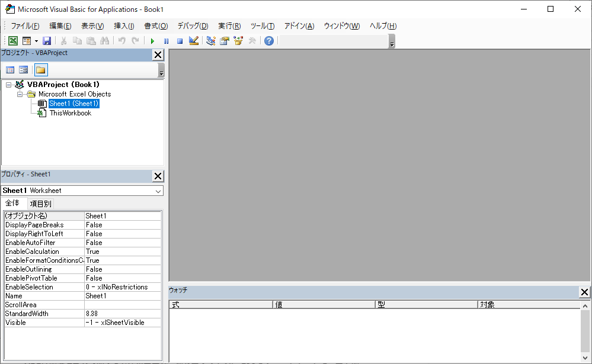Select (オブジェクト名) property row
This screenshot has height=364, width=592.
click(83, 216)
